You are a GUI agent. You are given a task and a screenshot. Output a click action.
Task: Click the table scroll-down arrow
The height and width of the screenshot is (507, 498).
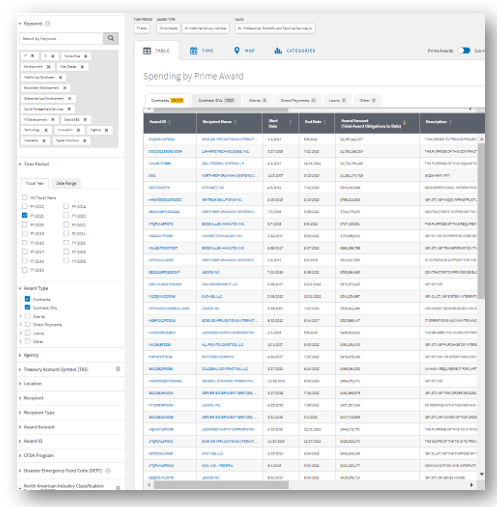tap(481, 474)
